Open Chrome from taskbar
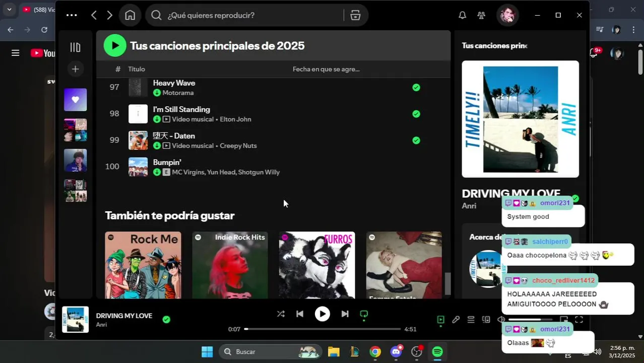Image resolution: width=644 pixels, height=363 pixels. [375, 352]
